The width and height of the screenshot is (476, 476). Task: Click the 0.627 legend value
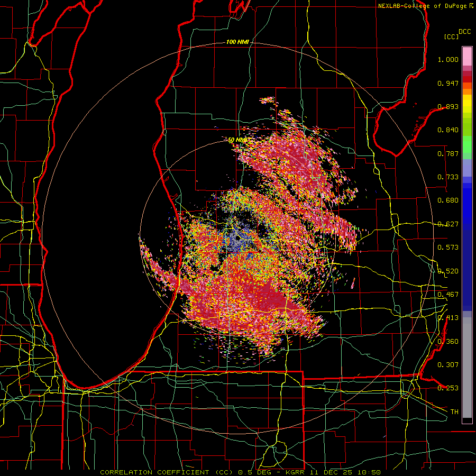pyautogui.click(x=448, y=224)
